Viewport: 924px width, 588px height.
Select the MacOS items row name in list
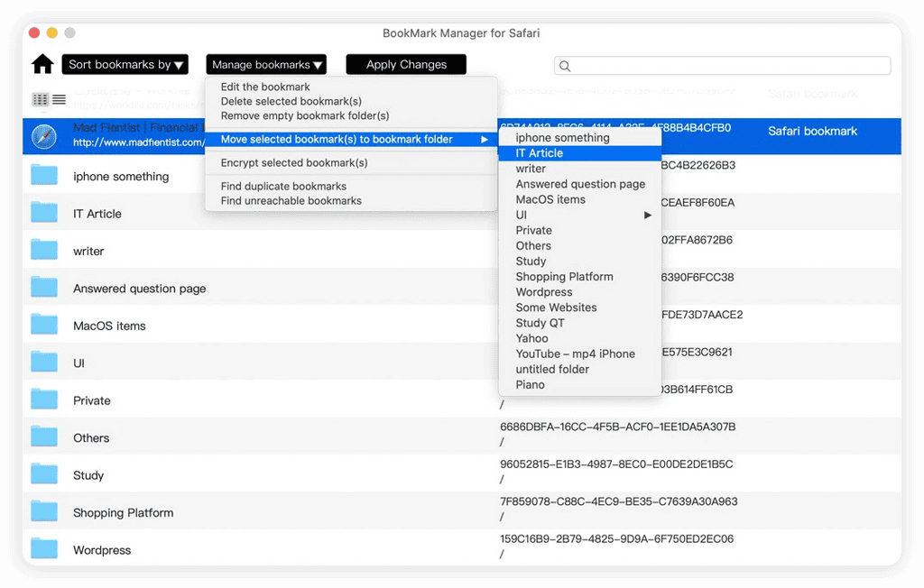109,326
